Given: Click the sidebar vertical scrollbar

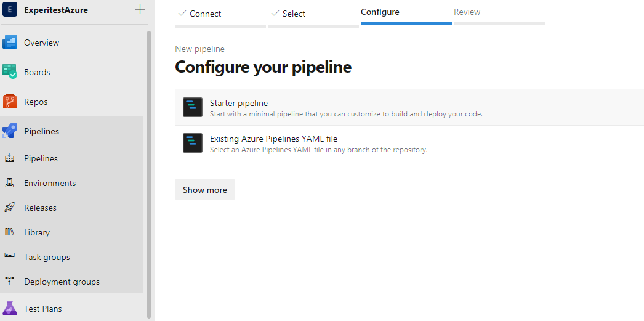Looking at the screenshot, I should tap(149, 175).
